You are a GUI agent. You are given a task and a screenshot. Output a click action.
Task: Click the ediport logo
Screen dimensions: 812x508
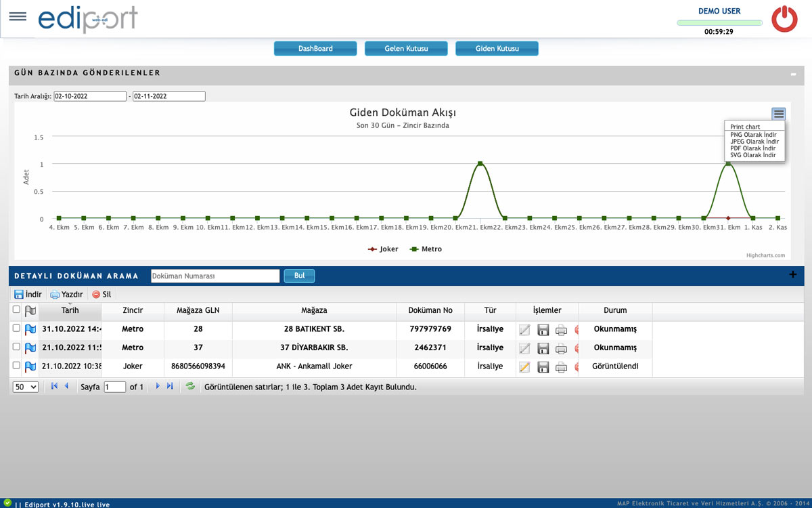(x=88, y=18)
